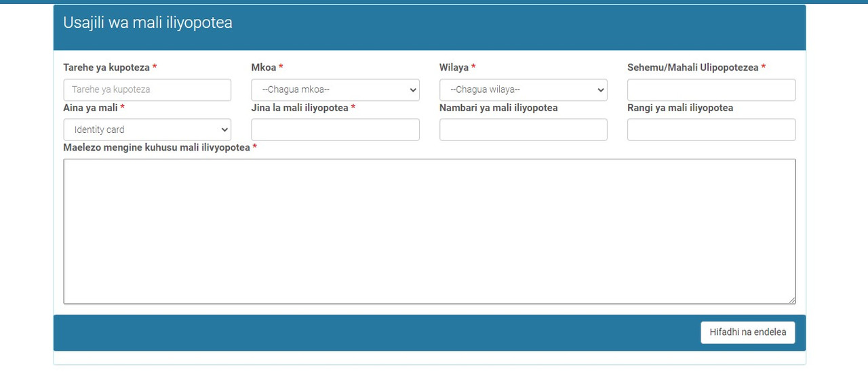
Task: Open the Wilaya district dropdown
Action: tap(524, 90)
